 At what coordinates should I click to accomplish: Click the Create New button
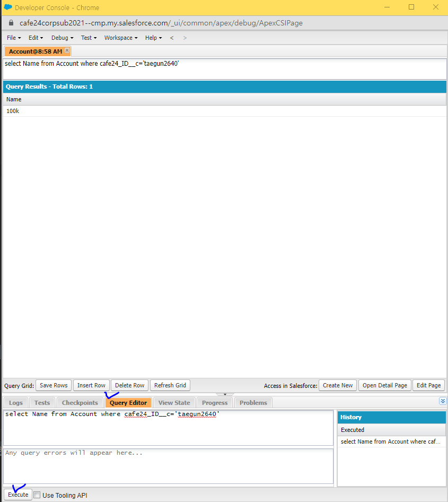(338, 385)
